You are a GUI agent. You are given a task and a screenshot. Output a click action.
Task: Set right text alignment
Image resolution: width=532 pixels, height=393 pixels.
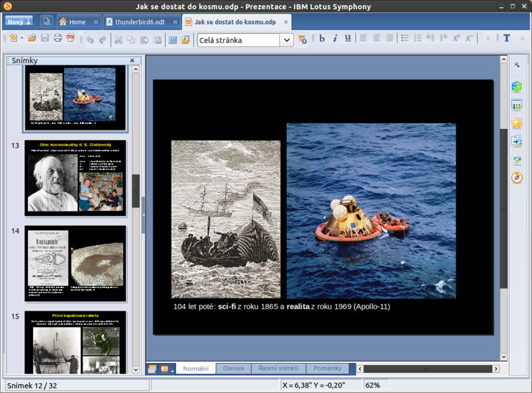pyautogui.click(x=389, y=38)
